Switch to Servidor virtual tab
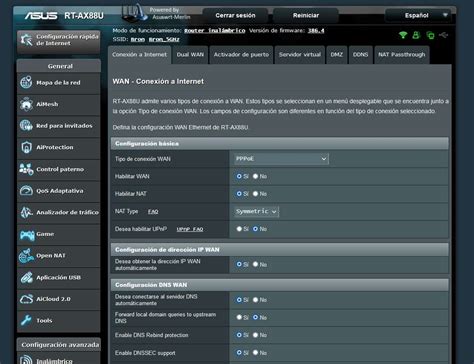474x364 pixels. pyautogui.click(x=300, y=55)
